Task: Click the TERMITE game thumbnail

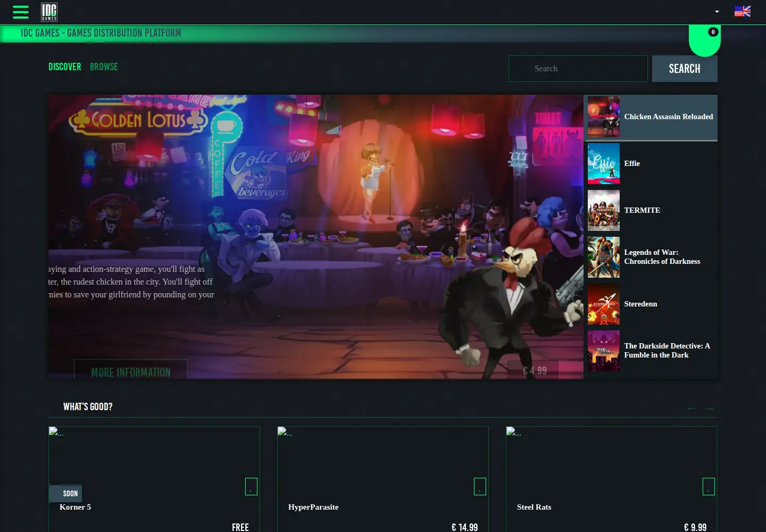Action: point(604,211)
